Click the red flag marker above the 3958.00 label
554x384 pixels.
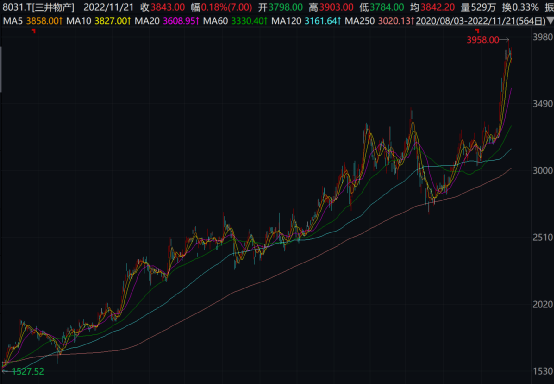point(477,31)
